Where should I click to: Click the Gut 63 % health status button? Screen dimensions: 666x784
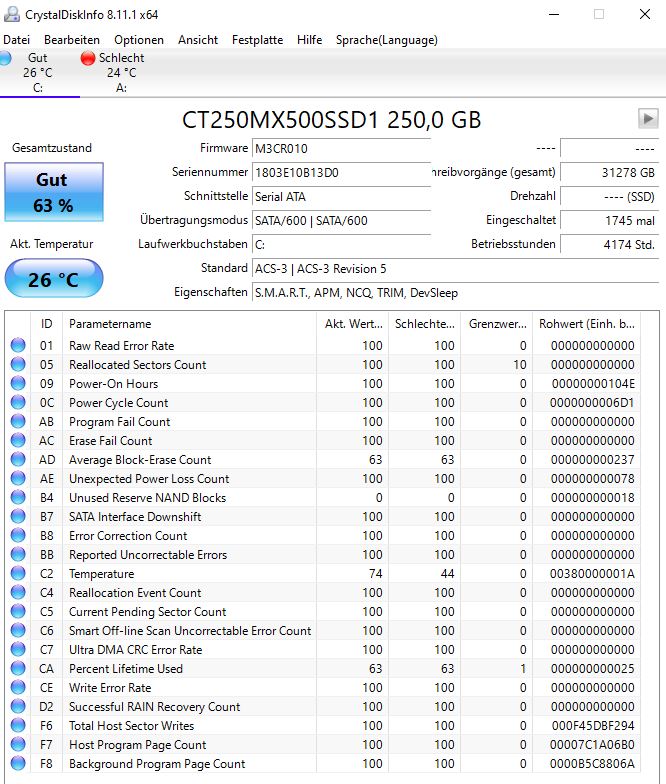[54, 192]
